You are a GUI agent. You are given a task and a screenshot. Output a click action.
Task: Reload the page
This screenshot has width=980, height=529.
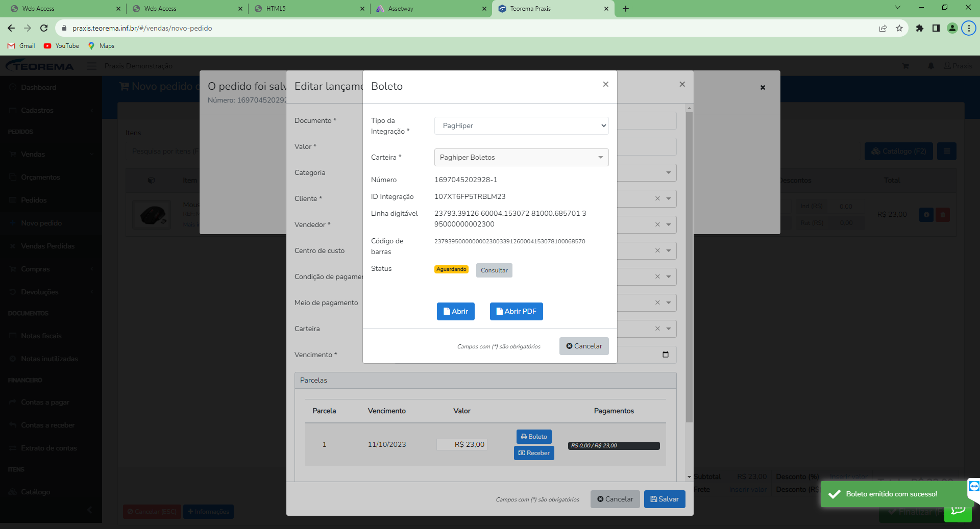44,28
